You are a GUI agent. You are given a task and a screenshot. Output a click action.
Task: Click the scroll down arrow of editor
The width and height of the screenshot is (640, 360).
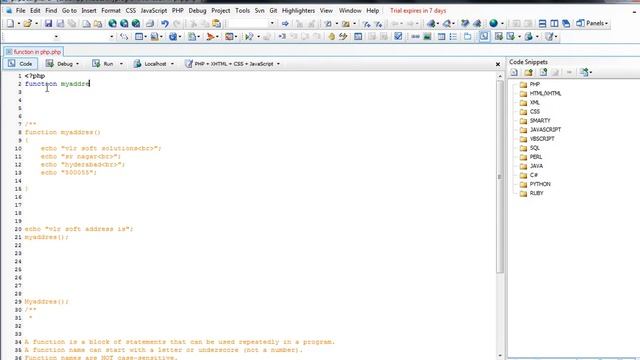500,356
